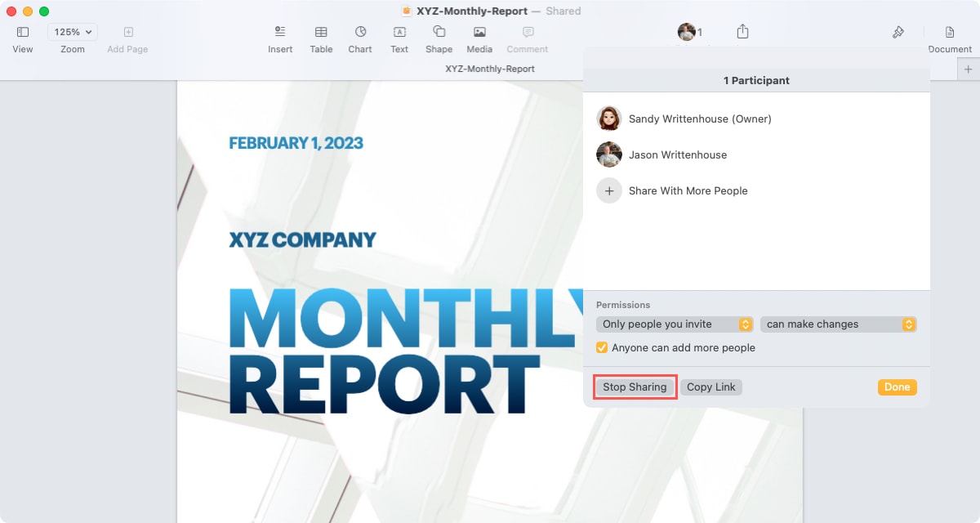980x523 pixels.
Task: Click Sandy Writtenhouse's avatar
Action: point(609,118)
